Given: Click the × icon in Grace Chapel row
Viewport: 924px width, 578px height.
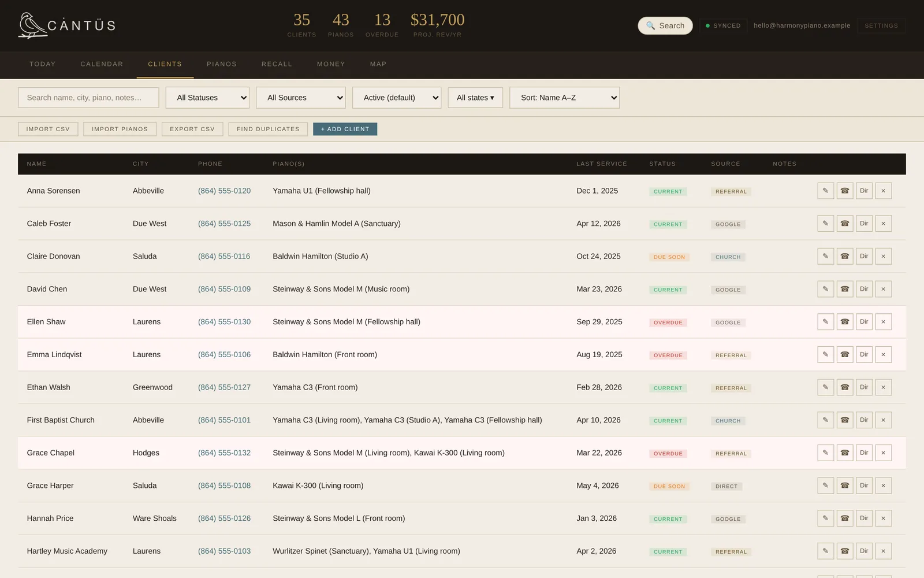Looking at the screenshot, I should click(x=883, y=453).
